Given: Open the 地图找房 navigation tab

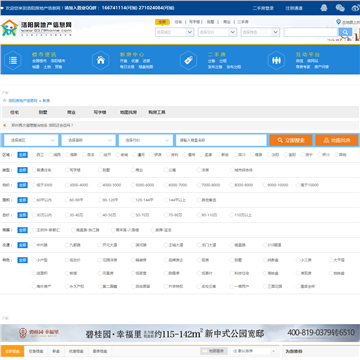Looking at the screenshot, I should coord(128,112).
